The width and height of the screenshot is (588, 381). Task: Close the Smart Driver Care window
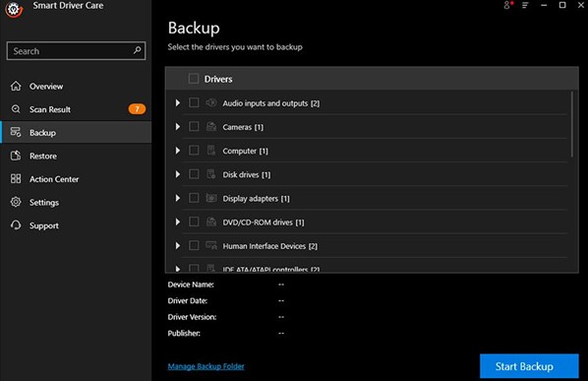pos(581,5)
